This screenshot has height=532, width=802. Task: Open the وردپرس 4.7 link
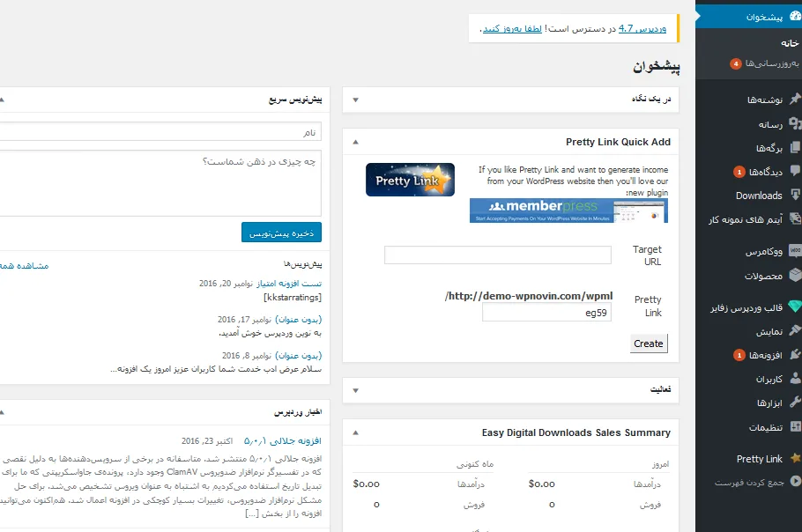642,28
